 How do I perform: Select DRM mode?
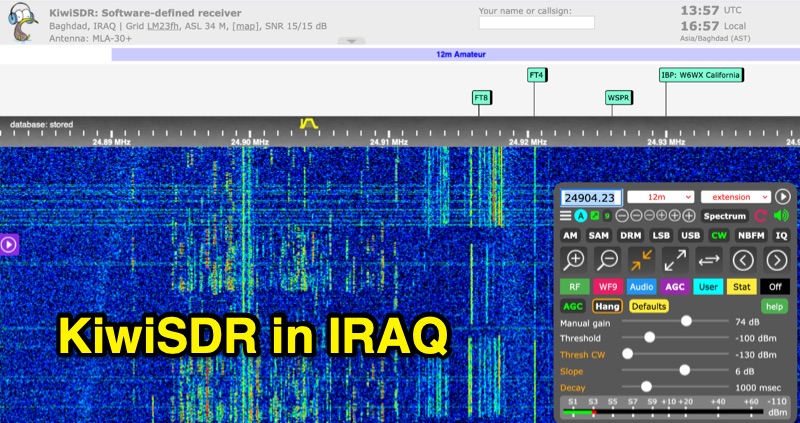(x=630, y=236)
